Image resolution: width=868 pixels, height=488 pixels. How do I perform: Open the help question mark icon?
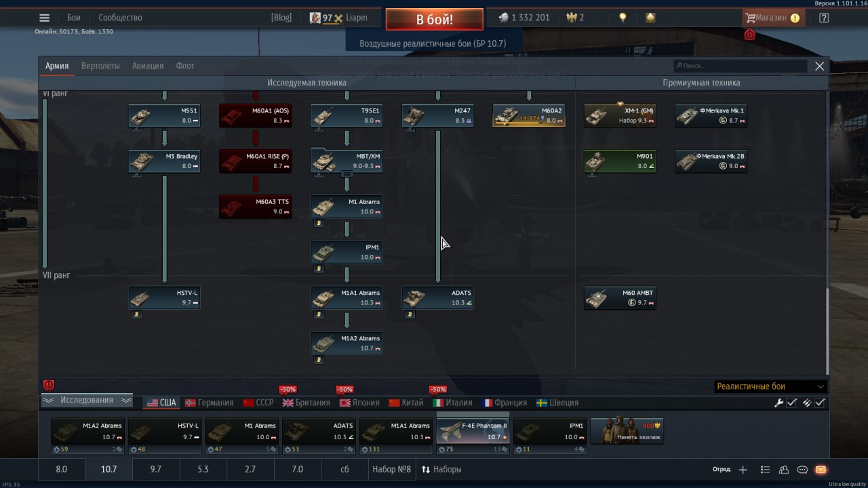pyautogui.click(x=824, y=18)
